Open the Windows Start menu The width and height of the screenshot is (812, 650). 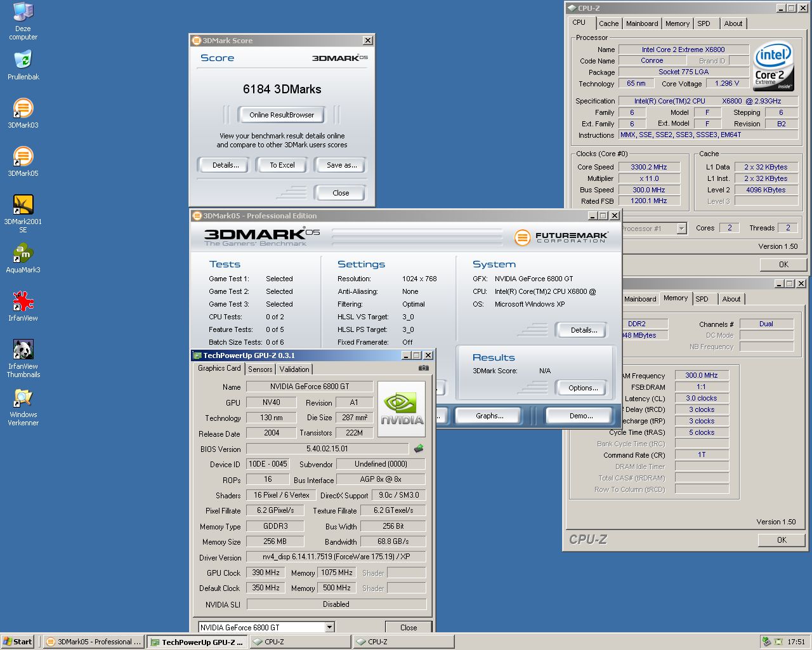click(18, 642)
